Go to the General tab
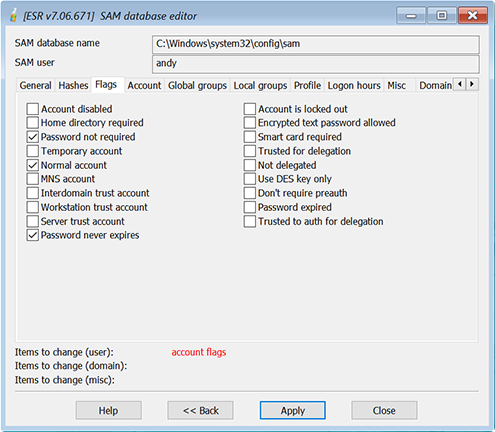 [x=36, y=86]
